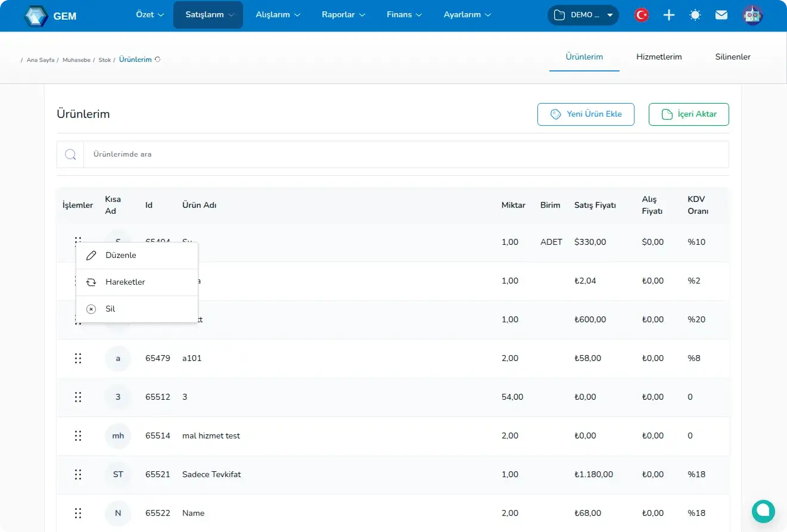Click the plus quick-add icon
Viewport: 787px width, 532px height.
click(669, 15)
